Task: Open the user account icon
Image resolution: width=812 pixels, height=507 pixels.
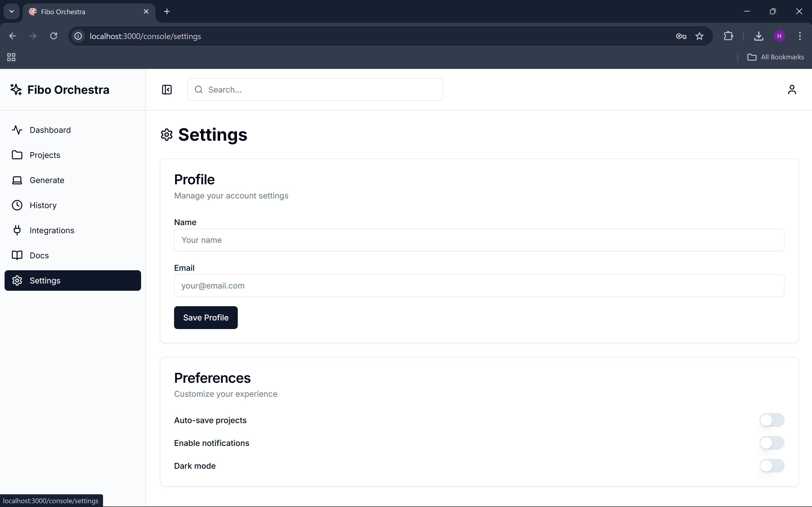Action: point(791,89)
